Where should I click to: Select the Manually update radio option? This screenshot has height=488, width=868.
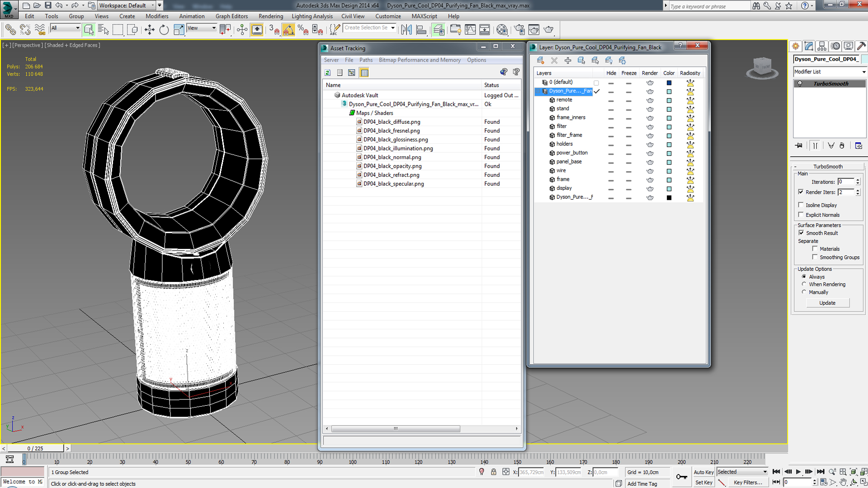coord(804,292)
